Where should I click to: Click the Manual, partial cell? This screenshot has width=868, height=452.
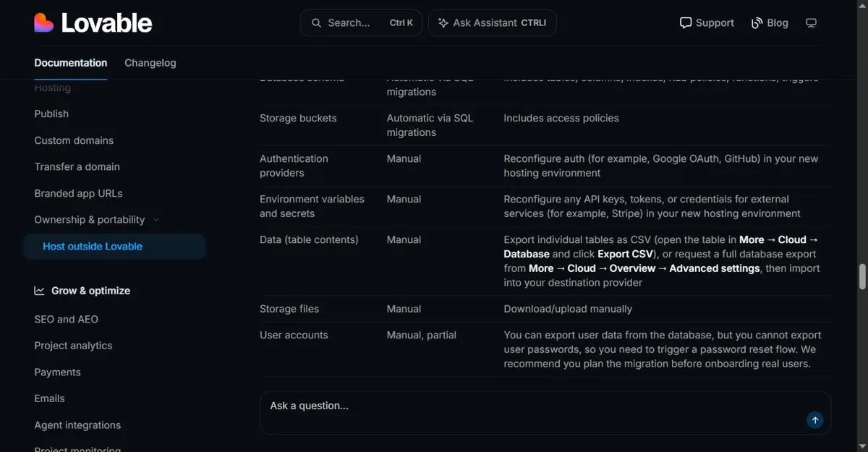coord(422,335)
